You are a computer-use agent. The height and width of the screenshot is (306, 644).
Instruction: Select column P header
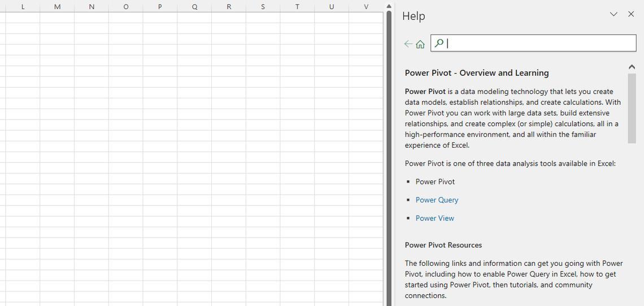(x=160, y=7)
